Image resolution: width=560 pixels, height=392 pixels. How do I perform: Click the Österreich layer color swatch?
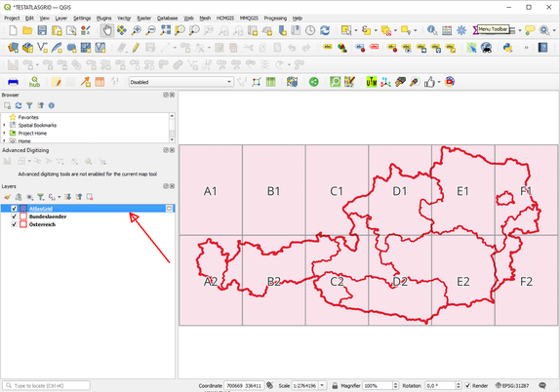(23, 224)
